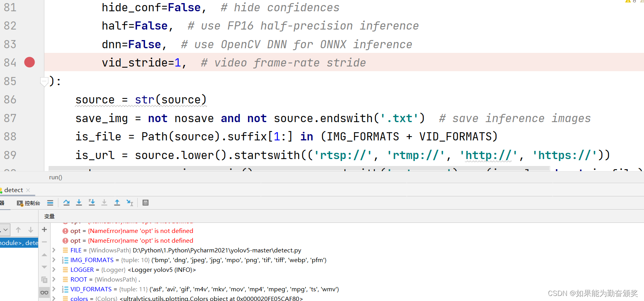Remove the breakpoint on line 84
The width and height of the screenshot is (644, 301).
30,62
